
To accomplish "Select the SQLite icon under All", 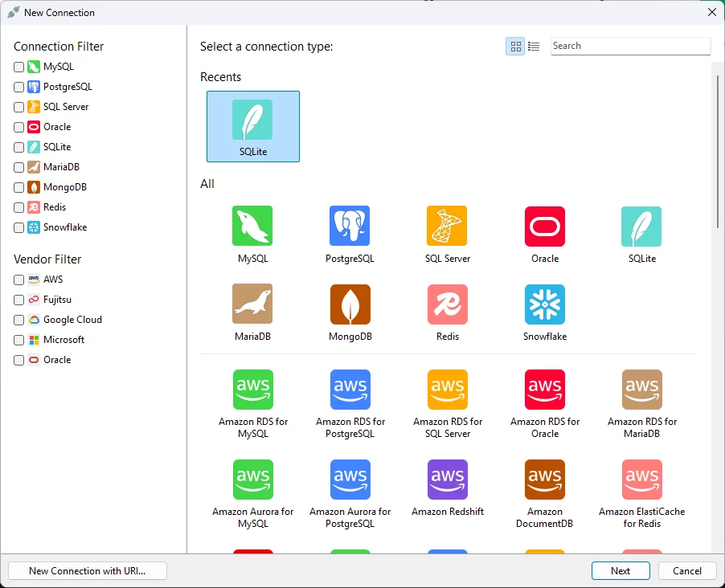I will [x=641, y=226].
